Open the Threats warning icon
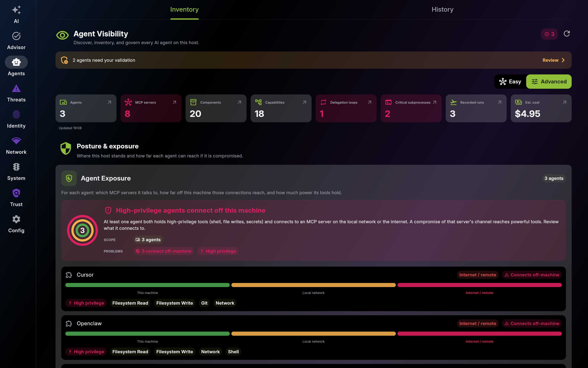 tap(16, 88)
